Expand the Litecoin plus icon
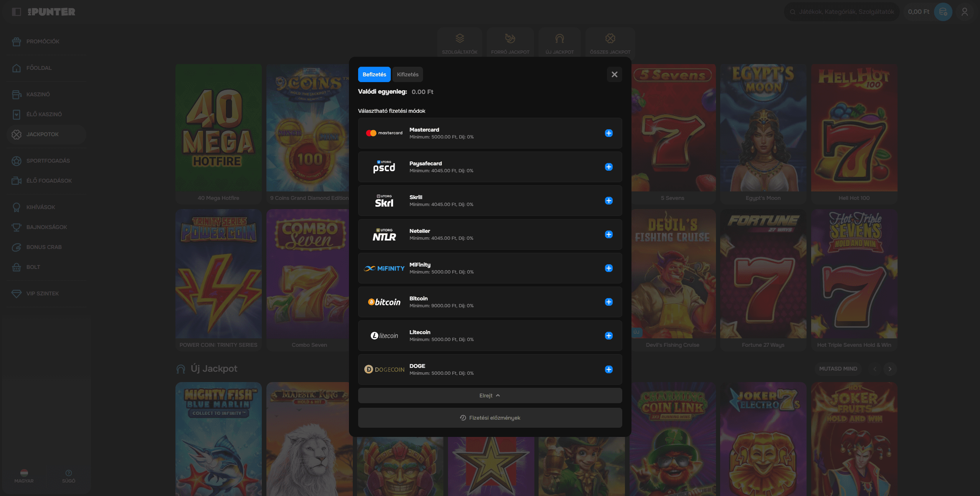This screenshot has width=980, height=496. pos(608,336)
